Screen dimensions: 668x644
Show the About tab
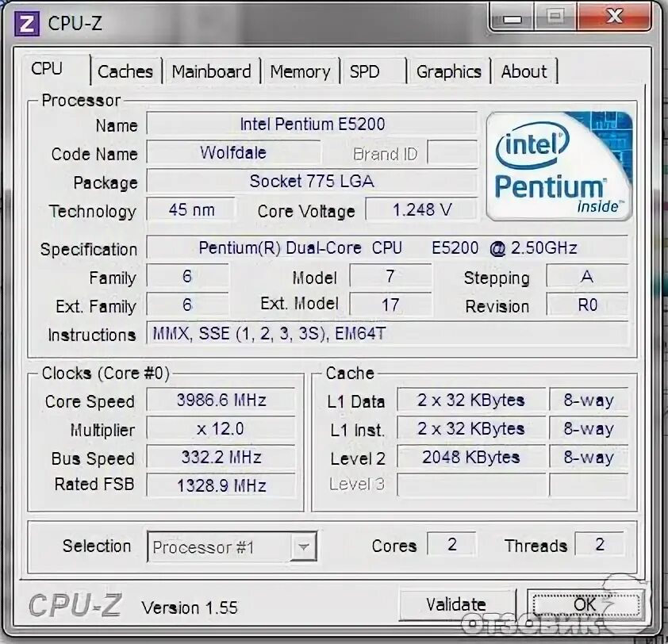coord(524,71)
